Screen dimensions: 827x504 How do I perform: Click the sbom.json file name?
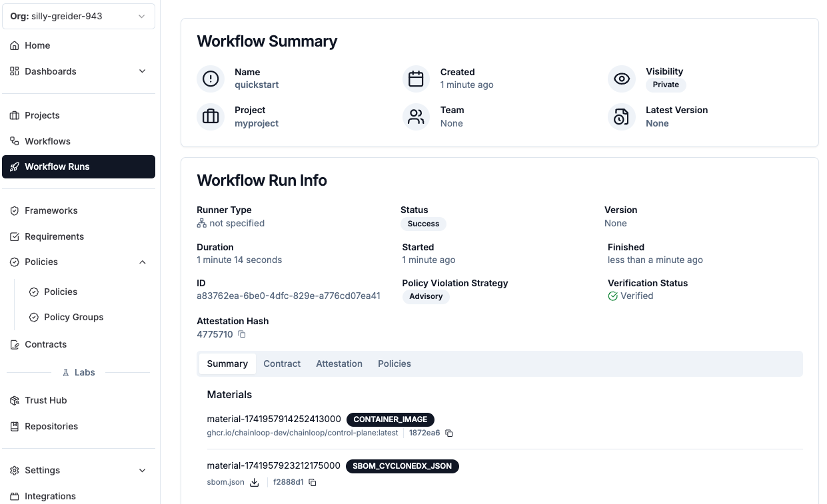coord(225,482)
